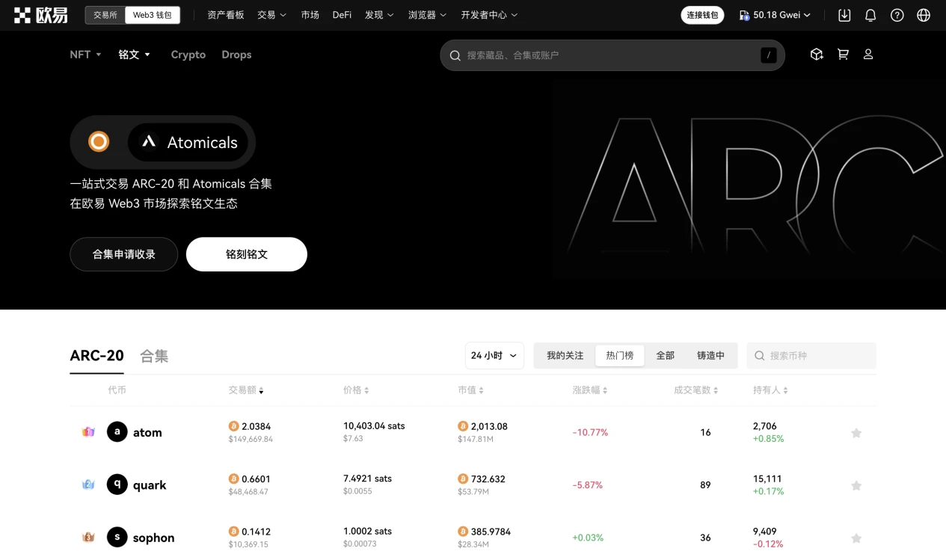Click magnifier icon in token search field
Image resolution: width=946 pixels, height=560 pixels.
tap(760, 356)
